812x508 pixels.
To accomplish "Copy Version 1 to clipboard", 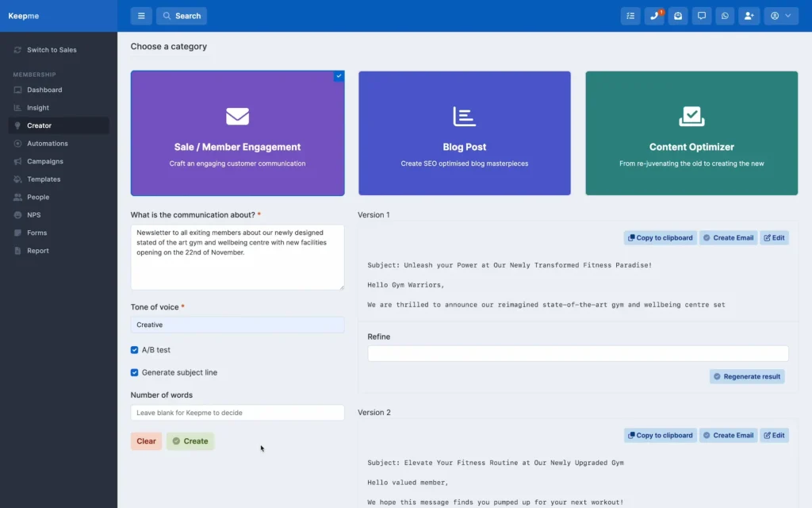I will pyautogui.click(x=661, y=238).
